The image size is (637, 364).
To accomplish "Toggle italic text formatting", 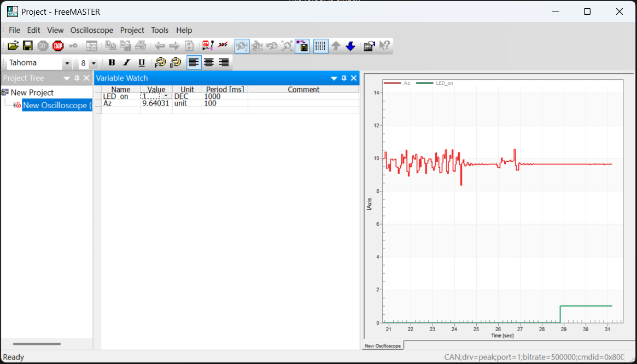I will coord(126,63).
